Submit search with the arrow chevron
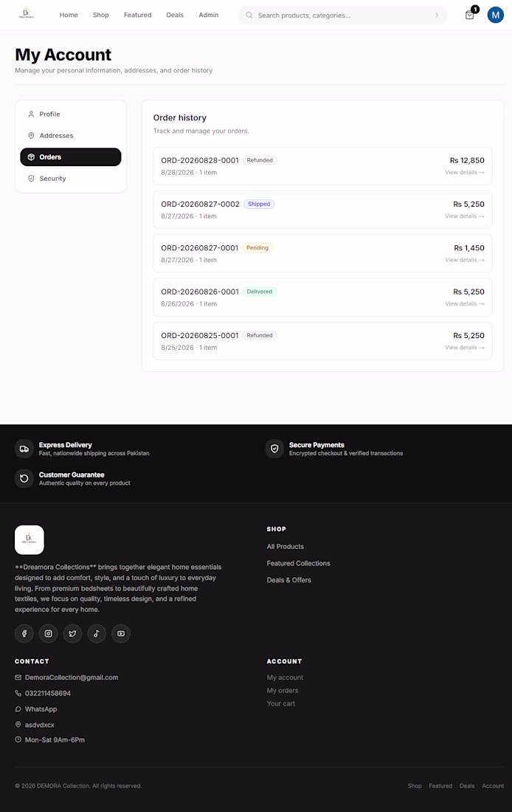Viewport: 512px width, 812px height. tap(437, 15)
